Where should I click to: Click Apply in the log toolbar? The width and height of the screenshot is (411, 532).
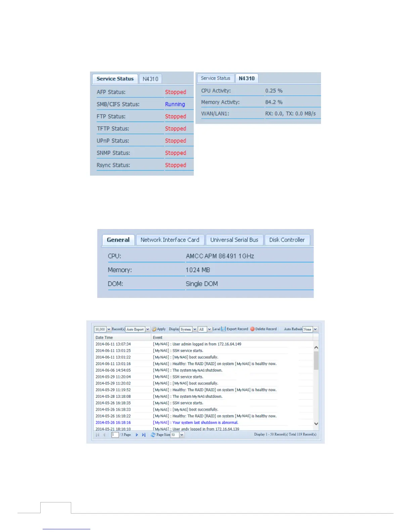pyautogui.click(x=159, y=329)
